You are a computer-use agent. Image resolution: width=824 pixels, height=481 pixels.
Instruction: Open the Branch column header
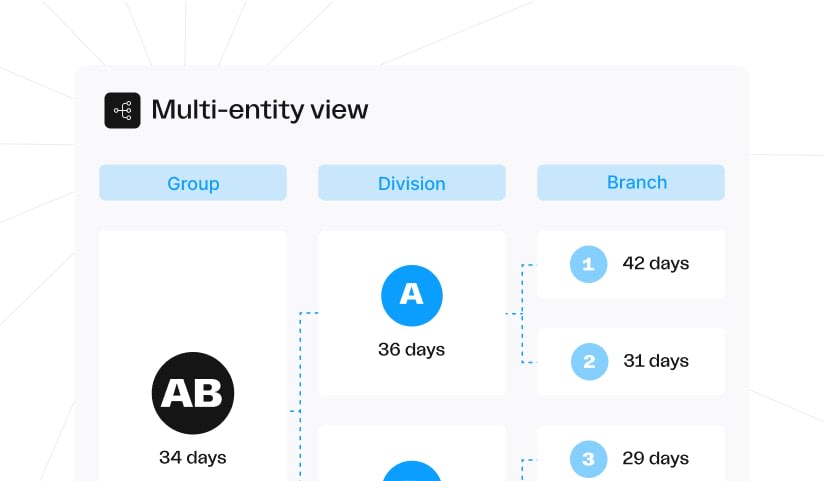[631, 182]
